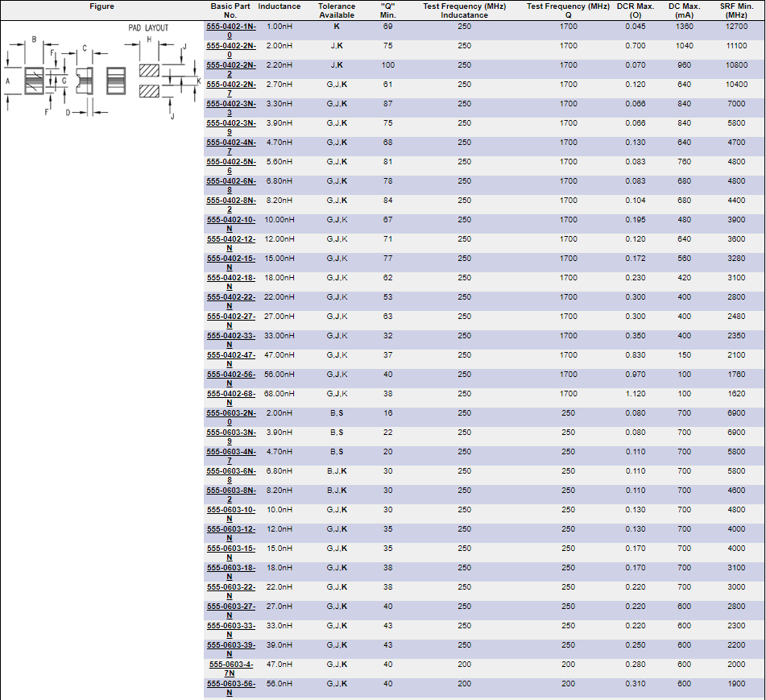This screenshot has height=700, width=766.
Task: Open the 555-0402-6N-8 part page
Action: click(x=230, y=181)
